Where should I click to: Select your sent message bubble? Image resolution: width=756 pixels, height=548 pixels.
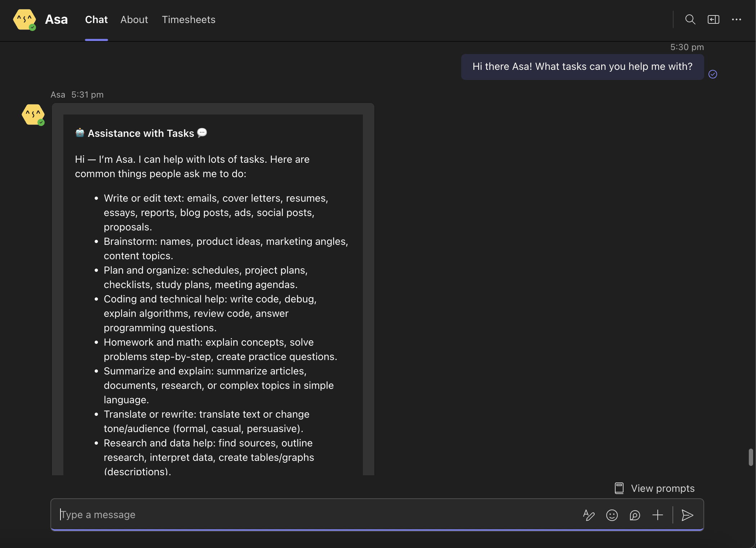tap(582, 67)
